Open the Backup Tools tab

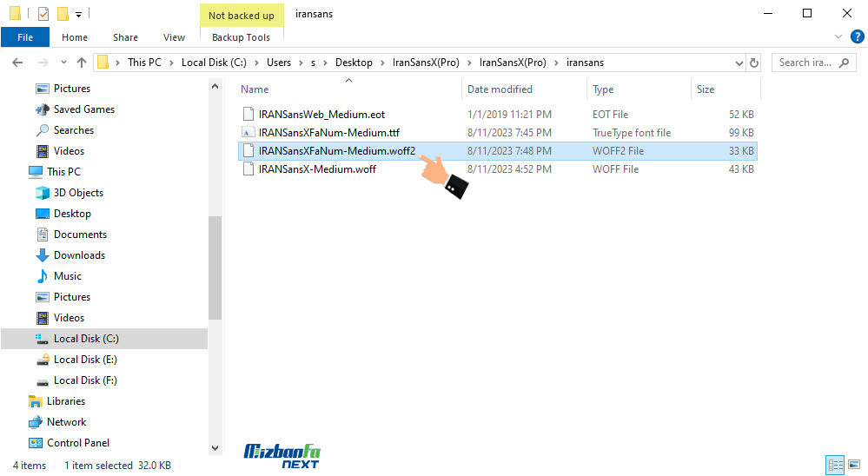coord(241,37)
